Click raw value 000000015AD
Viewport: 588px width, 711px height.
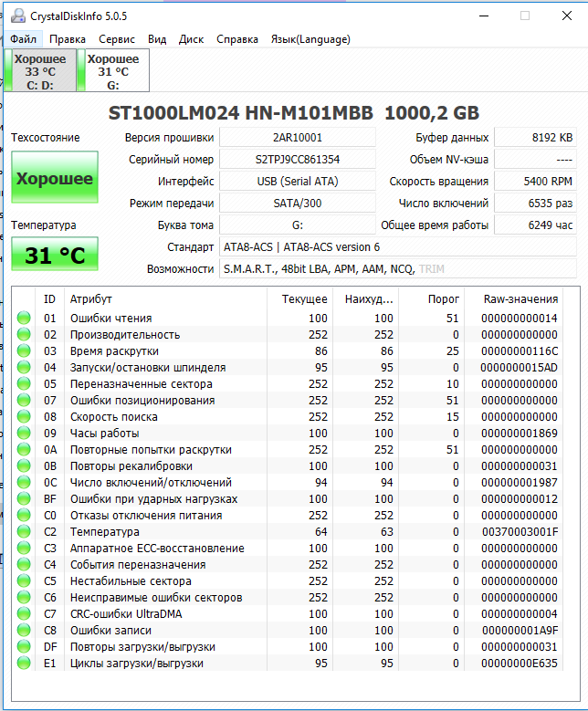click(520, 367)
